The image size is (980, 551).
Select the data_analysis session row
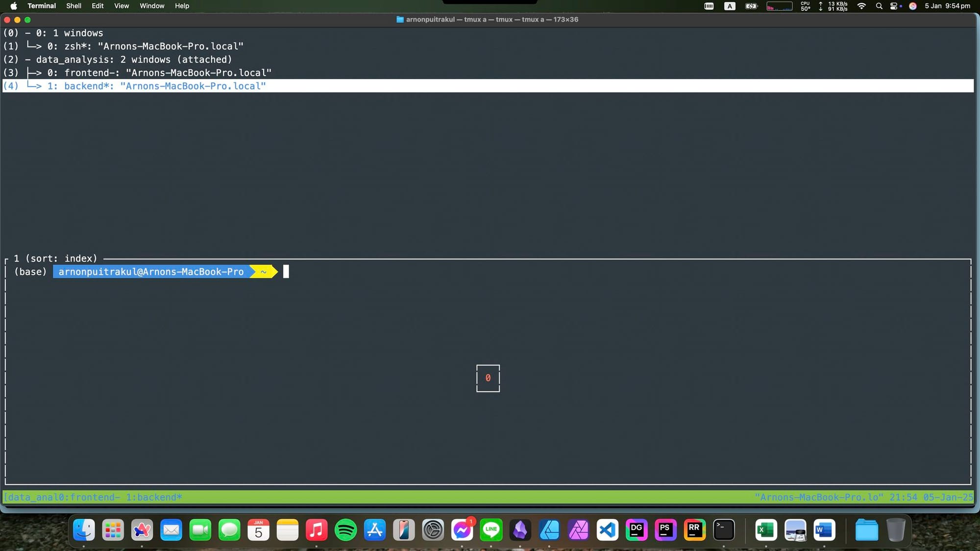[488, 59]
